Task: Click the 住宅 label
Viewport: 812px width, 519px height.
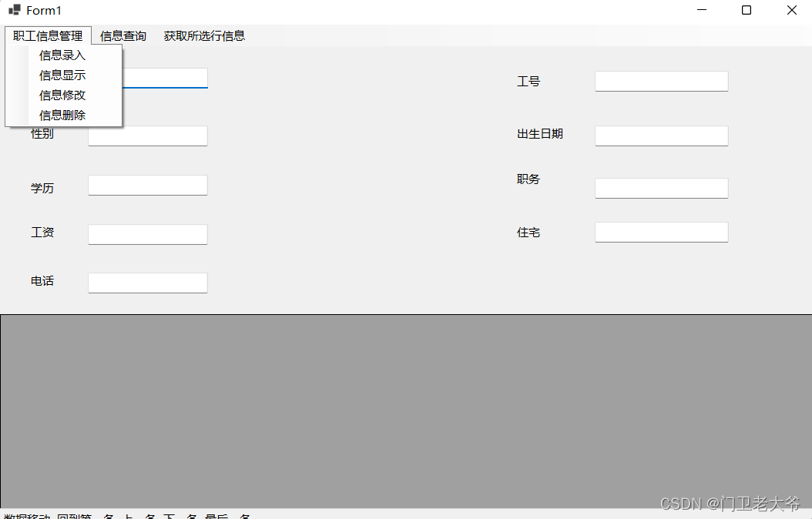Action: click(x=528, y=233)
